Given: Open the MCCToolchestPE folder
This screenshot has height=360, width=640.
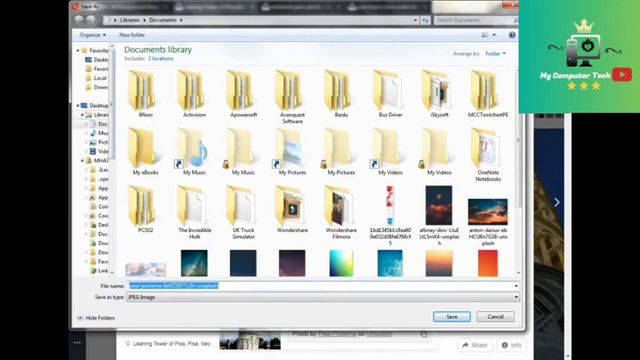Looking at the screenshot, I should [x=488, y=94].
